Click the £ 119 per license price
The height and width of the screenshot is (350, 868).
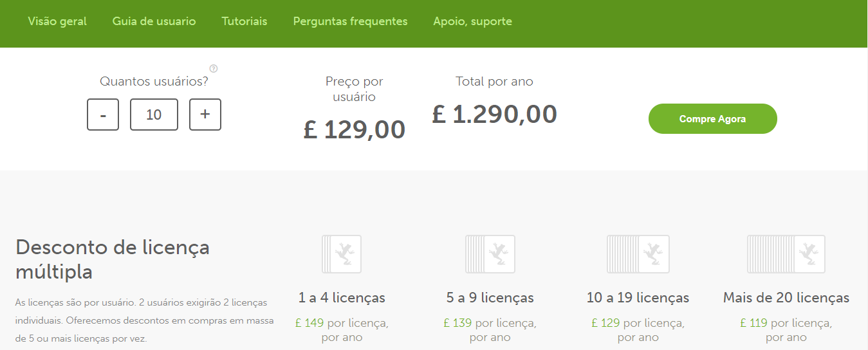[x=753, y=322]
